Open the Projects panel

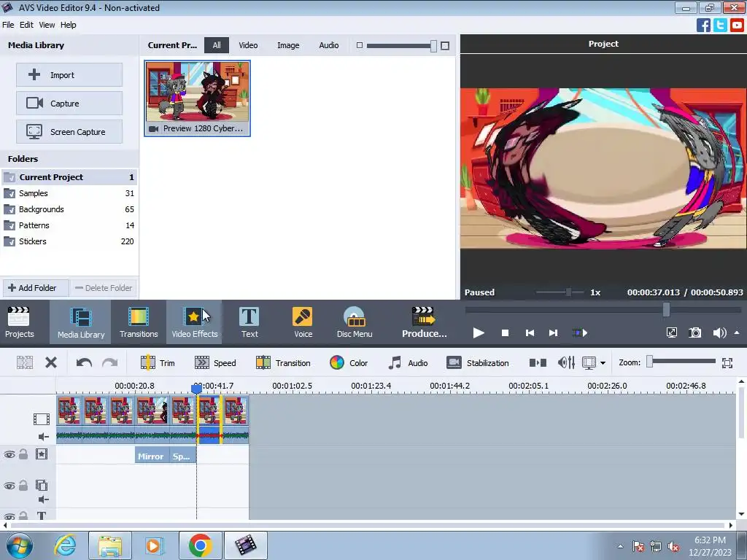[20, 322]
